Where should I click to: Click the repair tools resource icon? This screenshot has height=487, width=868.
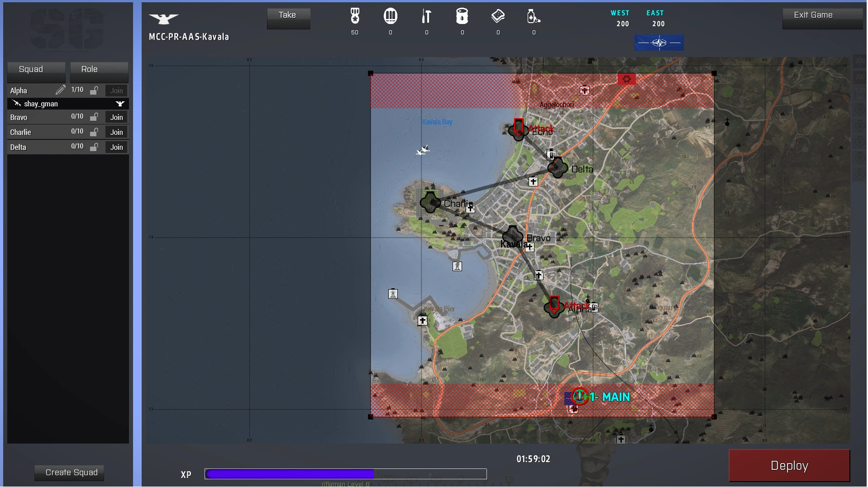point(426,16)
